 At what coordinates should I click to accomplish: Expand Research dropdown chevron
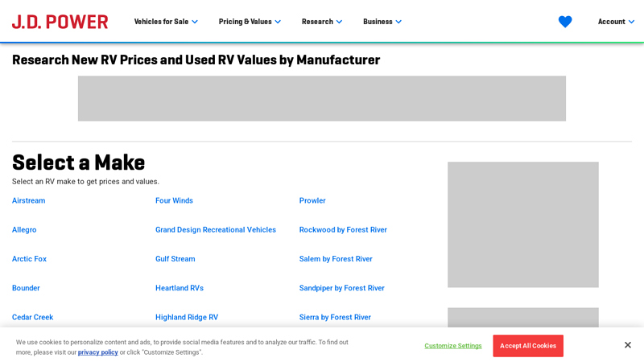339,22
